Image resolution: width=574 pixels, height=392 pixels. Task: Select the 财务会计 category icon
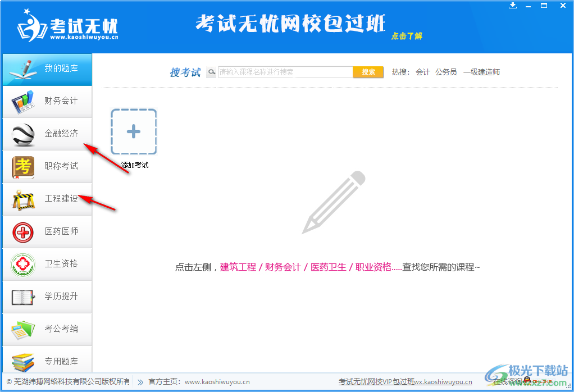[x=22, y=102]
